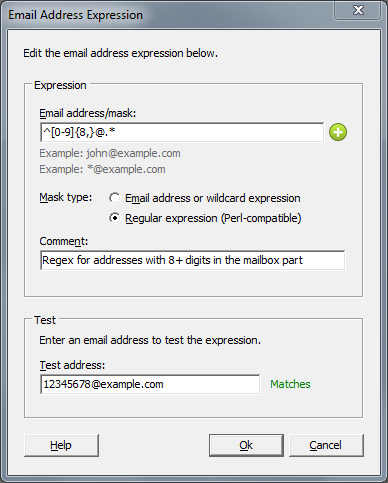Viewport: 388px width, 483px height.
Task: Click the john@example.com example hint
Action: (x=110, y=153)
